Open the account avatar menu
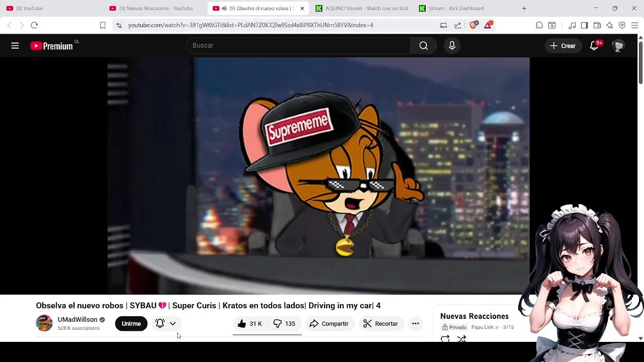Image resolution: width=644 pixels, height=362 pixels. (x=618, y=46)
